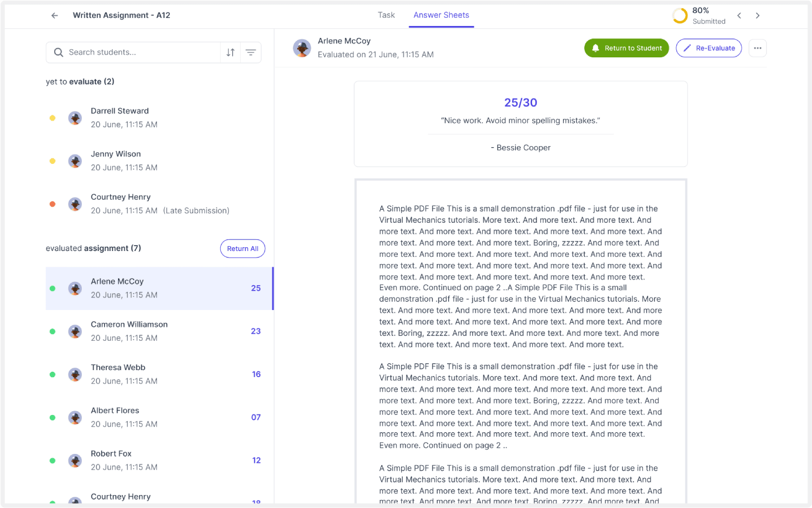Go to previous assignment using left chevron
This screenshot has height=508, width=812.
(739, 16)
